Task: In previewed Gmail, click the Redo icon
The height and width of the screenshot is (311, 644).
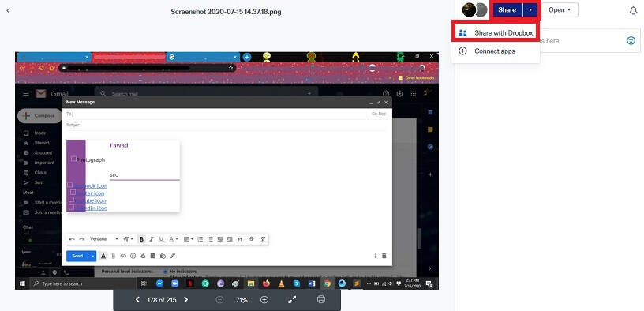Action: pyautogui.click(x=82, y=239)
